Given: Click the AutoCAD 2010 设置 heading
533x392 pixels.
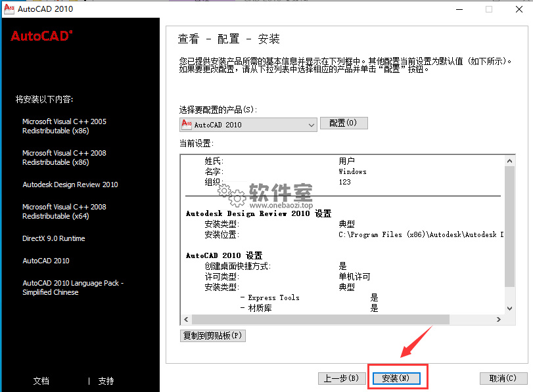Looking at the screenshot, I should [224, 255].
